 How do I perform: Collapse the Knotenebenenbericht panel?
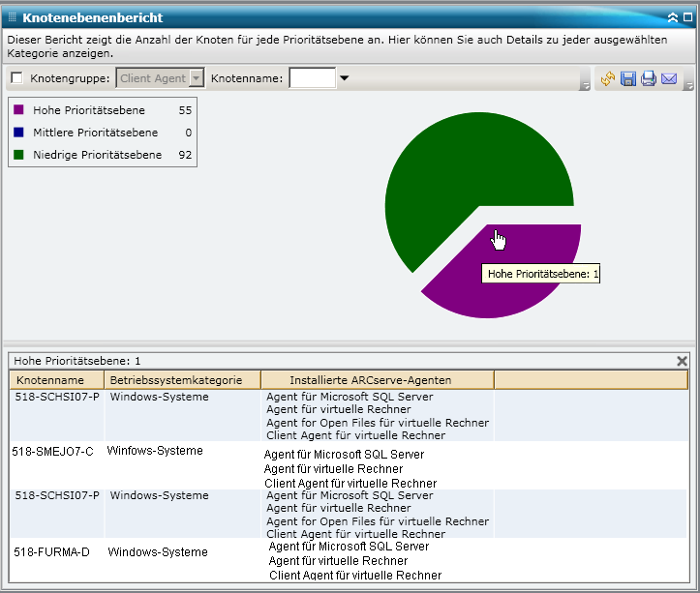673,18
